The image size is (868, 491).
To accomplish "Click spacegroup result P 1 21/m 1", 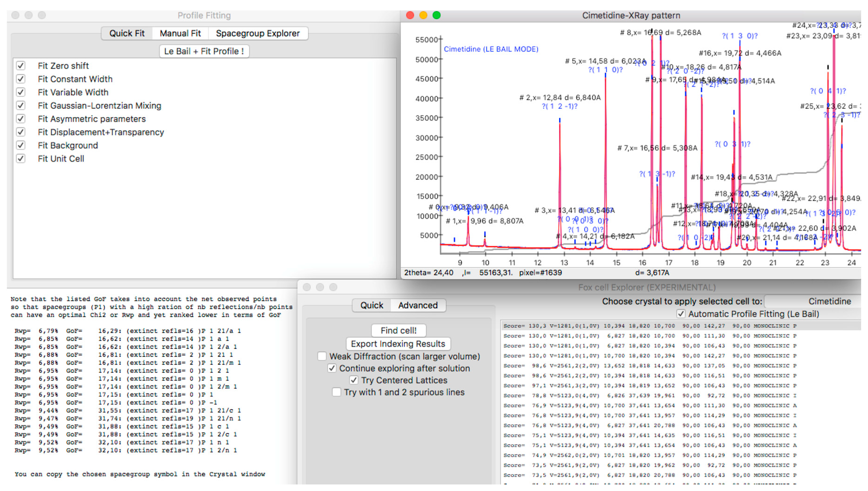I will pos(128,363).
